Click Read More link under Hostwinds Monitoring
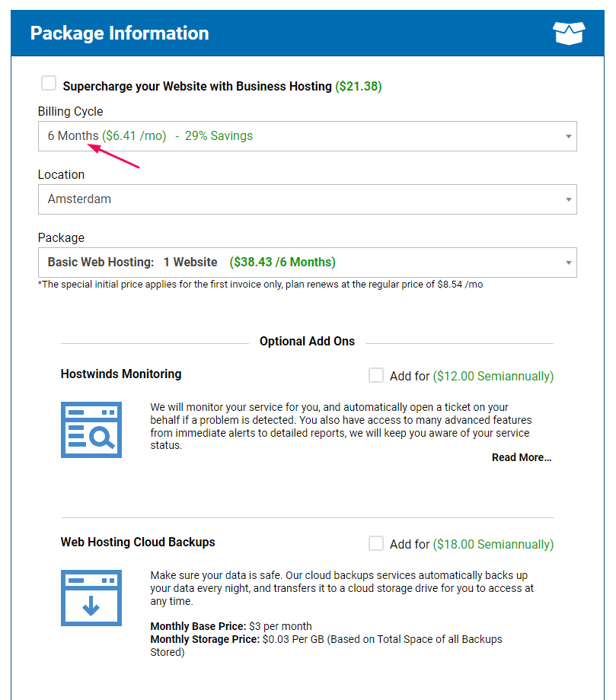The image size is (616, 700). coord(522,457)
